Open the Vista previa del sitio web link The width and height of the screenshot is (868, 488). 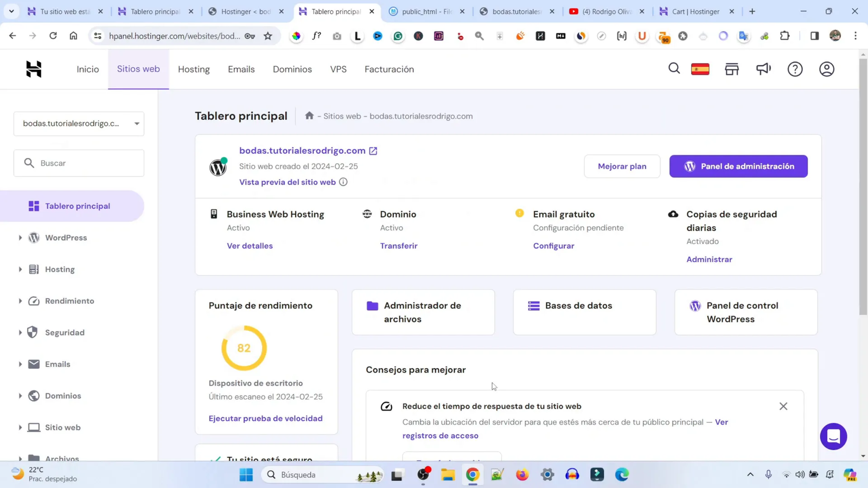288,182
